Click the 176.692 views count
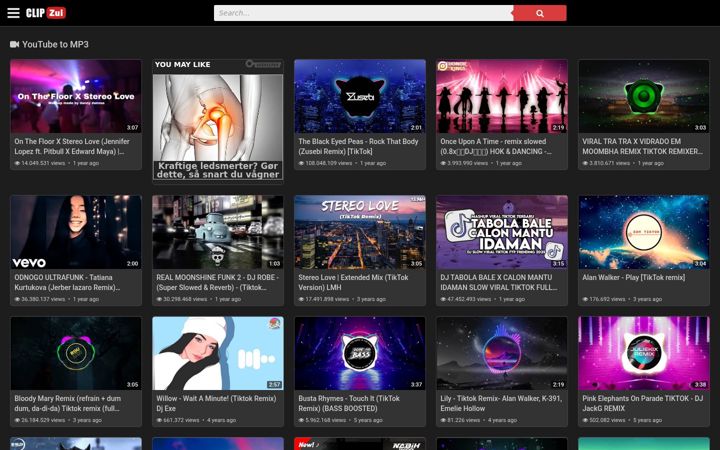Screen dimensions: 720x450 pyautogui.click(x=607, y=299)
